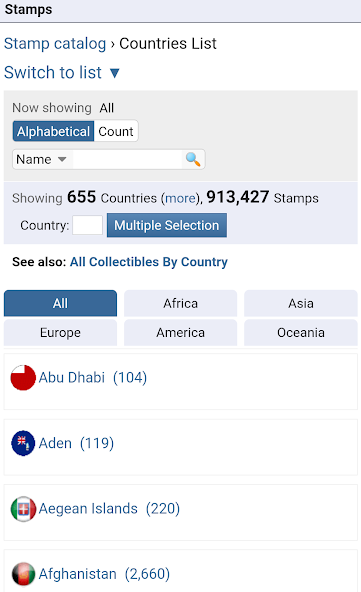Open the Switch to list menu
Screen dimensions: 361x592
(x=52, y=72)
